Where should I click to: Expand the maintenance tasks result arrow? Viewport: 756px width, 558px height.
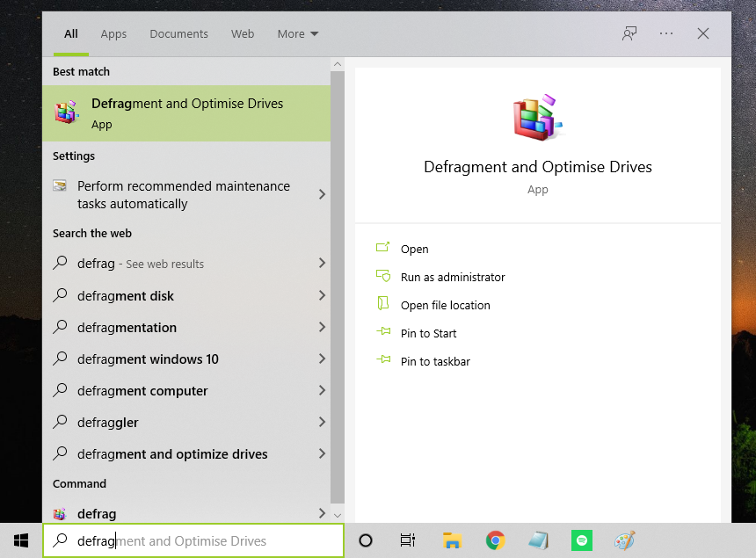322,194
